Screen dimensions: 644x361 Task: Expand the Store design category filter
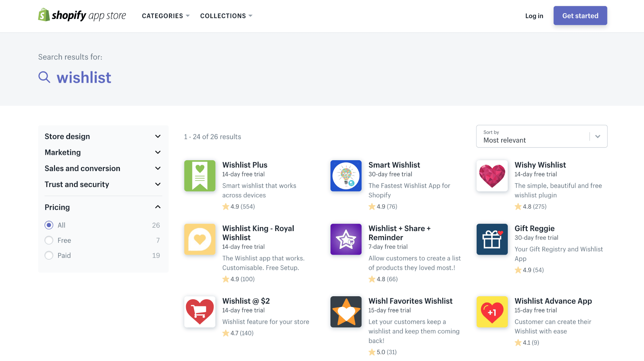tap(102, 136)
